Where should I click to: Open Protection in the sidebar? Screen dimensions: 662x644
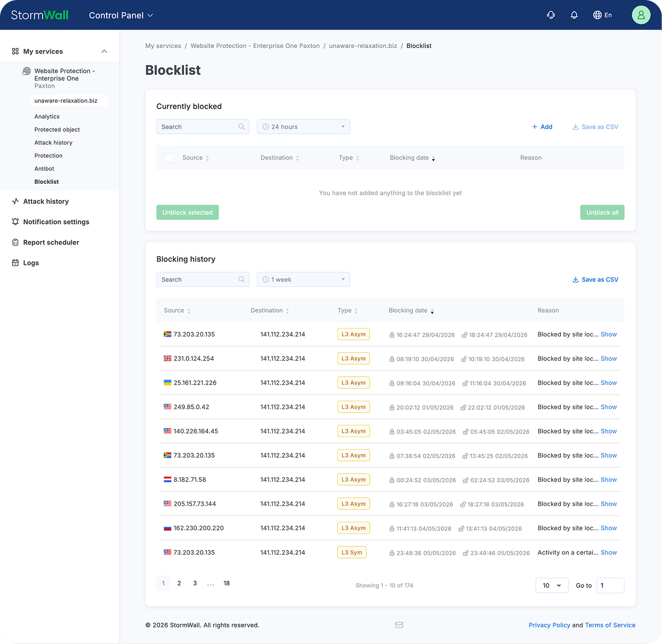(48, 156)
